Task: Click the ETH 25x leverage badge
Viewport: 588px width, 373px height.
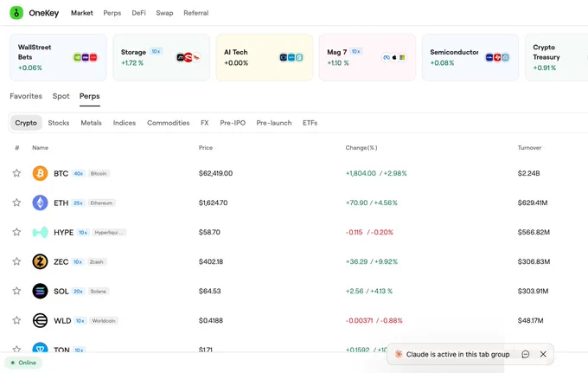Action: pos(78,203)
